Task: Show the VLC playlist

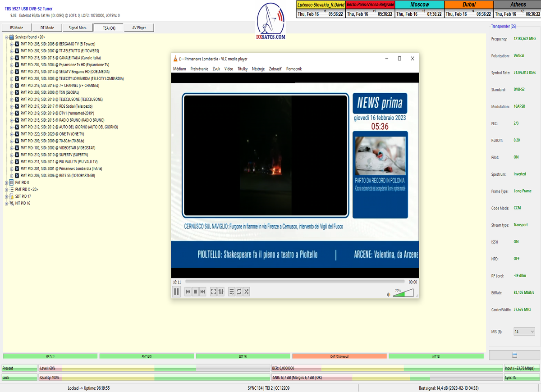Action: pyautogui.click(x=232, y=292)
